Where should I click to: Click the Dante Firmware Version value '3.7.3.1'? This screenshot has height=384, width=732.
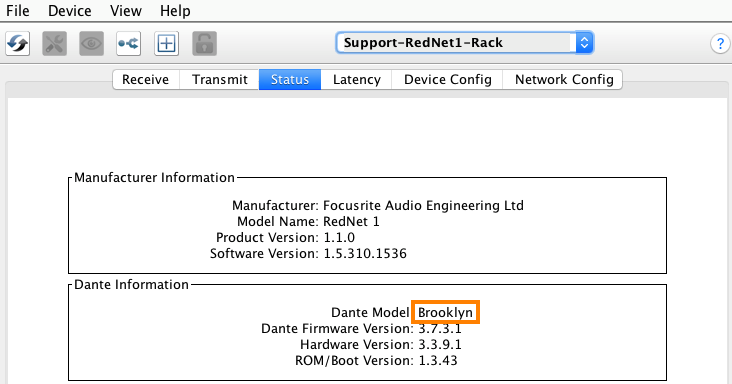[x=440, y=328]
